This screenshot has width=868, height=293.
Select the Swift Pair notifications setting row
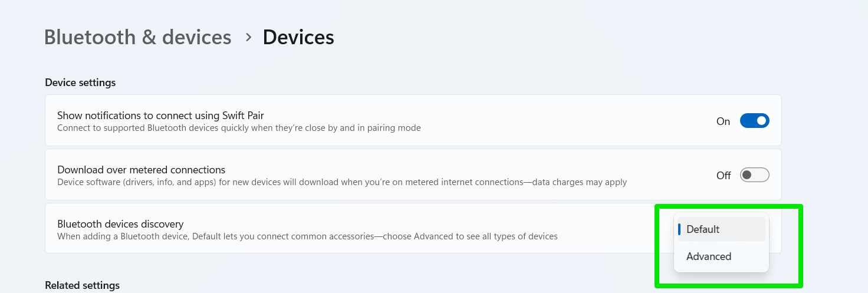413,121
